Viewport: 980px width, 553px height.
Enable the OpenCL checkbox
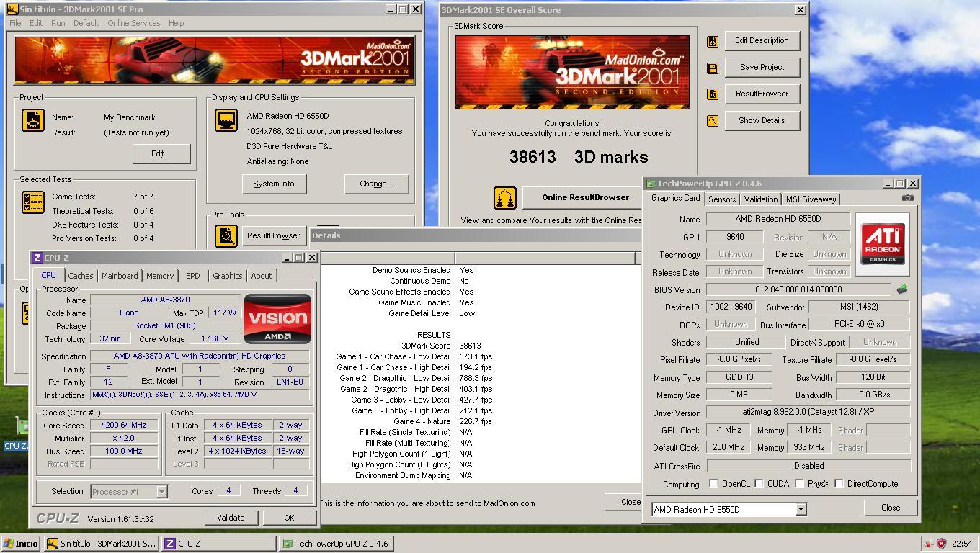coord(713,484)
